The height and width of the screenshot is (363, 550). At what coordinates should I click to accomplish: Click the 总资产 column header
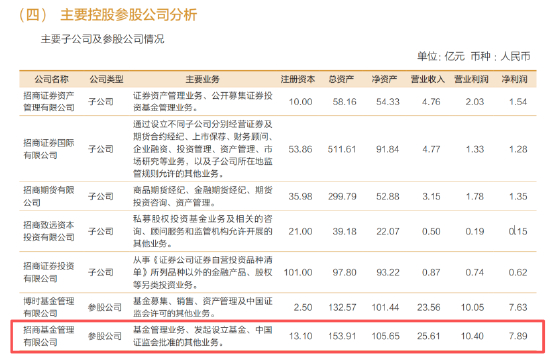[x=341, y=79]
